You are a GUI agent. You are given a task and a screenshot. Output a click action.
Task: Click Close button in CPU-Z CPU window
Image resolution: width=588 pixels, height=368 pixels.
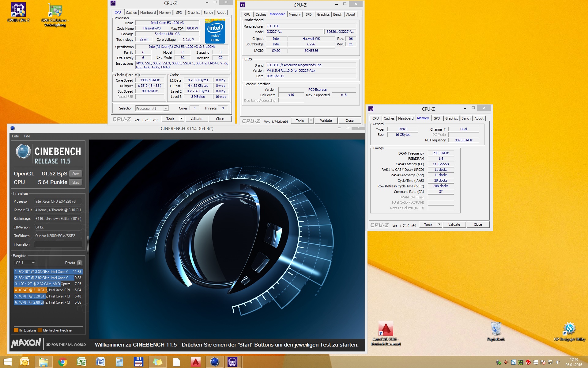pyautogui.click(x=220, y=119)
